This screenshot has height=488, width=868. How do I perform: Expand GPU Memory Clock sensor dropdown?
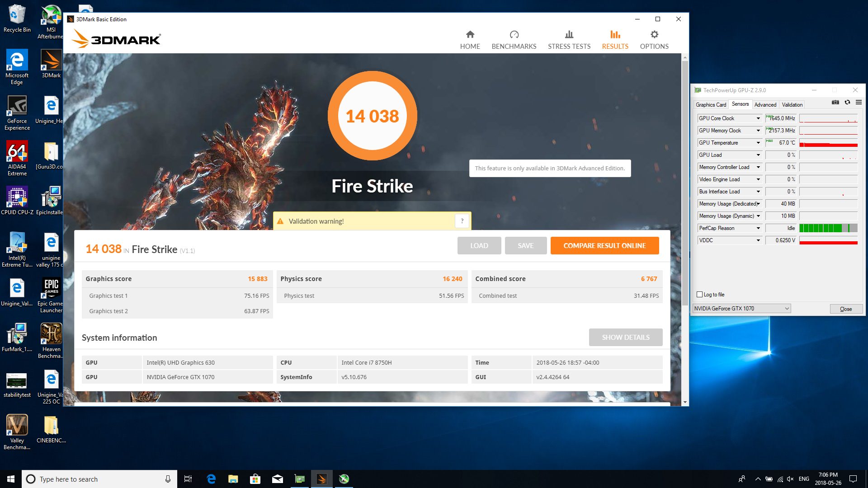pyautogui.click(x=758, y=131)
